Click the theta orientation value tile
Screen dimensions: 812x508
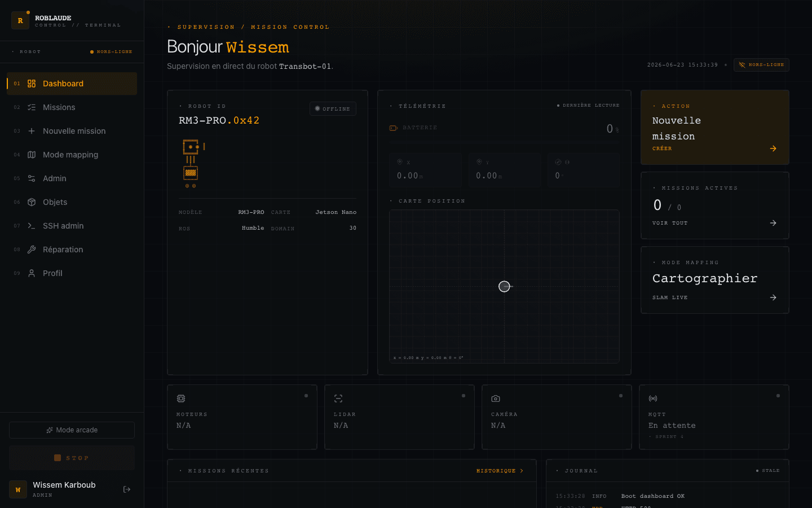tap(584, 170)
